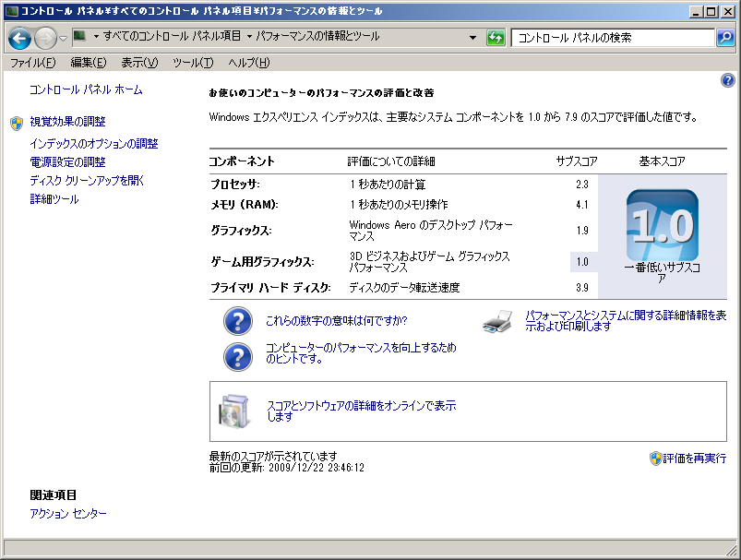Click the last update timestamp 2009/12/22 23:46:12
The image size is (741, 560).
coord(317,468)
